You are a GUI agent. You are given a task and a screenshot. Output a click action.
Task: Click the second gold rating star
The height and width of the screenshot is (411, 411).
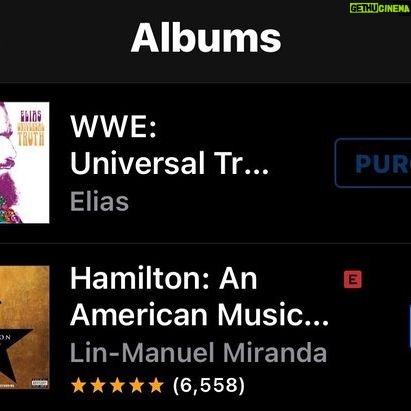[98, 385]
